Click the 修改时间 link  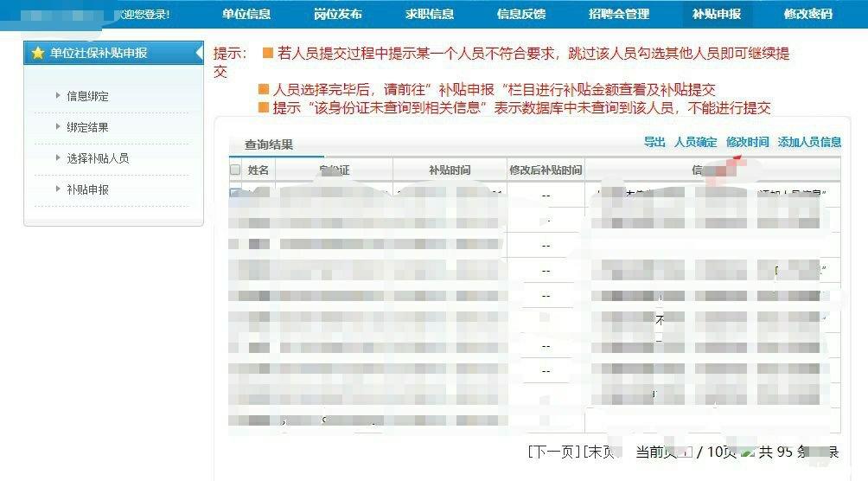tap(747, 142)
